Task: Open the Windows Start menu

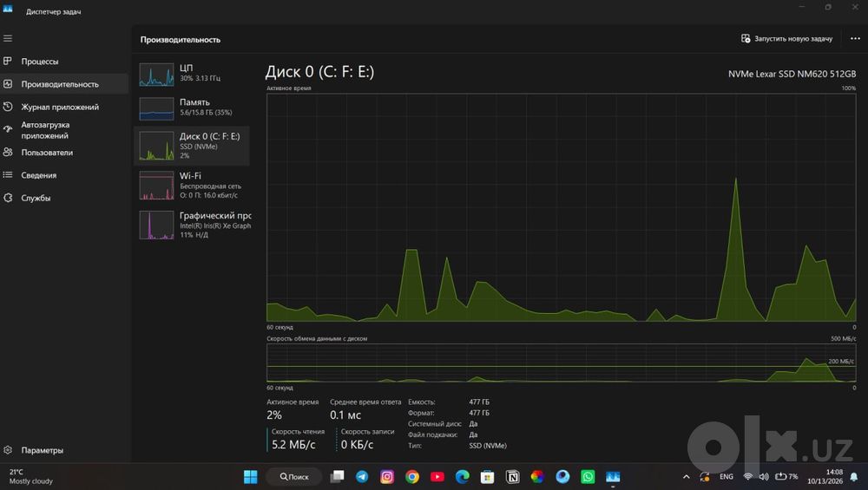Action: [x=251, y=477]
